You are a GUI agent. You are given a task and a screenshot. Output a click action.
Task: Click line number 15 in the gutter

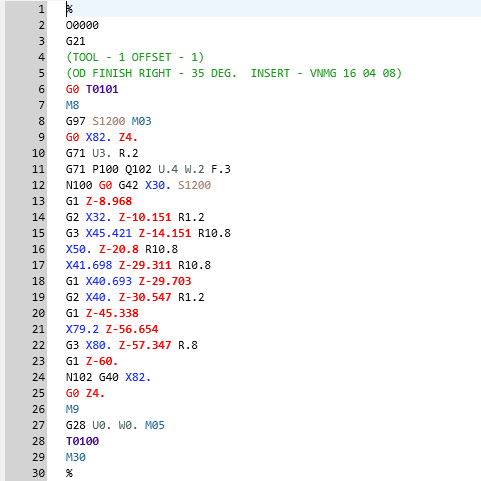coord(38,233)
